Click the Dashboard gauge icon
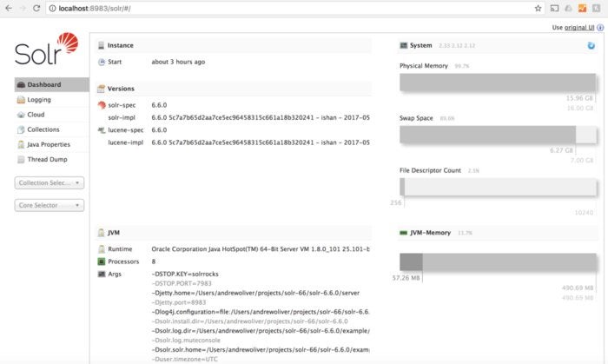 pos(21,84)
